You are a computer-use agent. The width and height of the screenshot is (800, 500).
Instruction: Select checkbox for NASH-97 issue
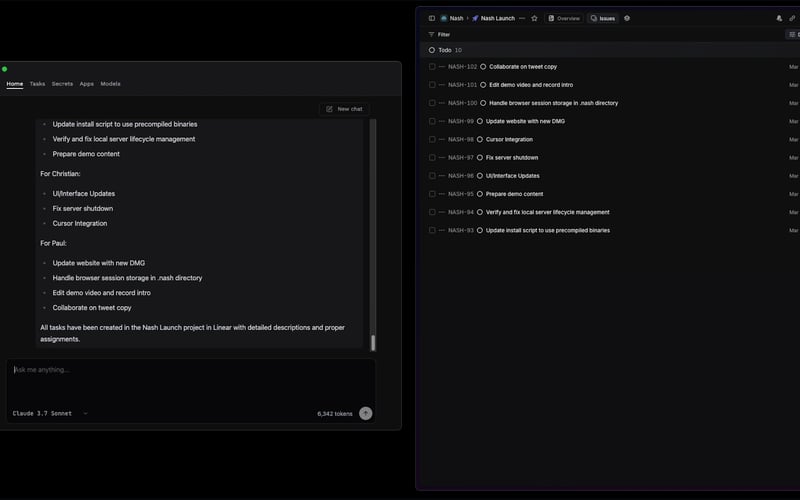coord(432,158)
